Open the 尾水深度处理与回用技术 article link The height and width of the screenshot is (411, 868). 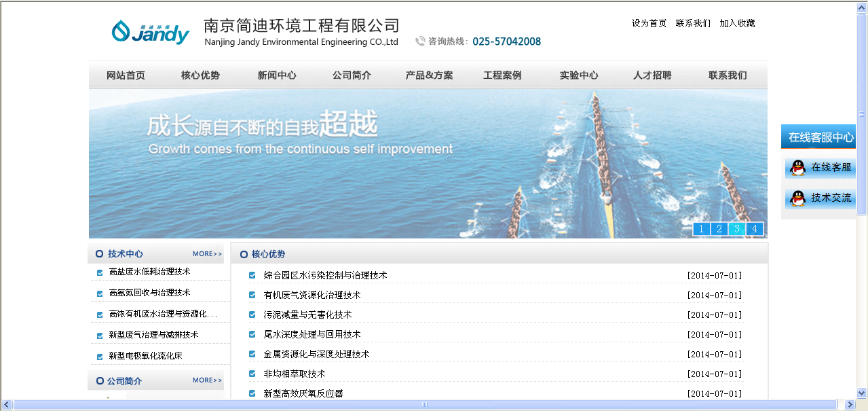312,334
